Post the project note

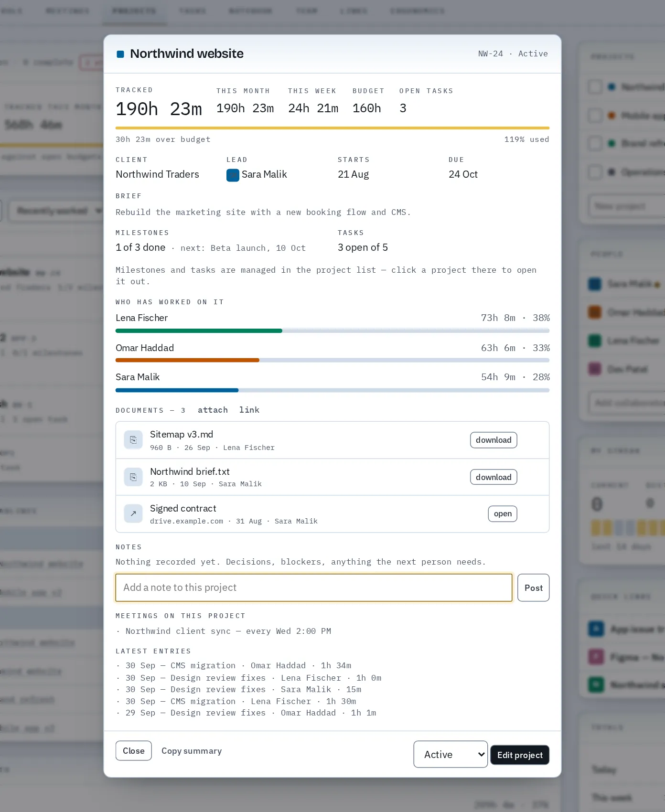click(534, 588)
